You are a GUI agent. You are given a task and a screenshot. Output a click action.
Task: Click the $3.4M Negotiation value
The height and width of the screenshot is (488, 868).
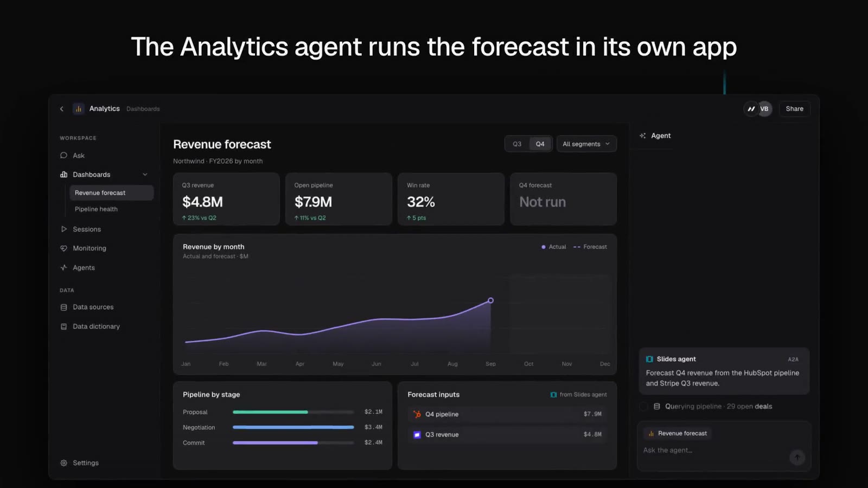(373, 427)
